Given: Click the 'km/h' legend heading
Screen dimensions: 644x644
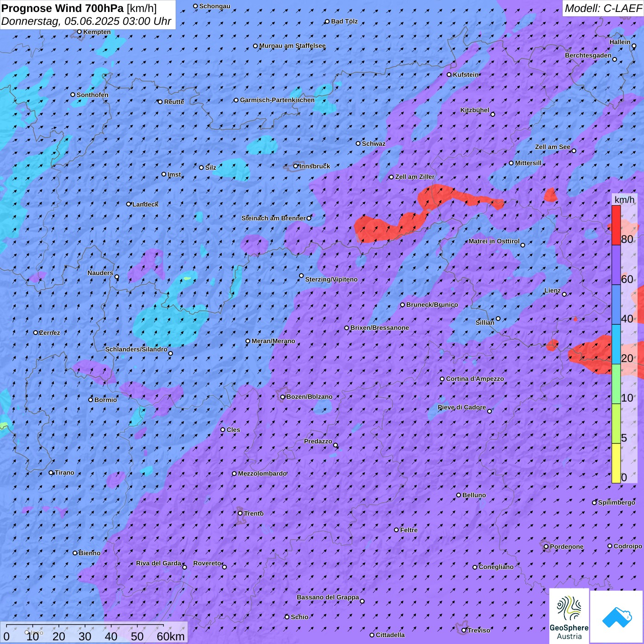Looking at the screenshot, I should [624, 199].
